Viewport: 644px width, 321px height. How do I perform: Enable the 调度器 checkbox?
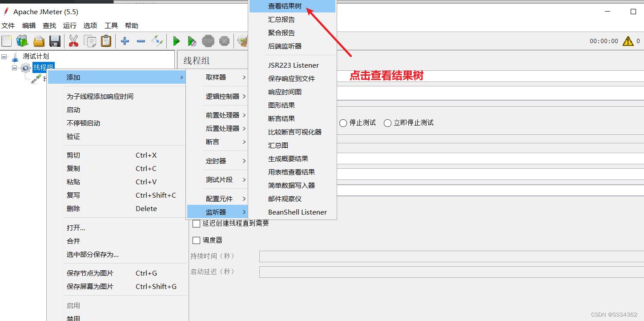click(x=196, y=240)
